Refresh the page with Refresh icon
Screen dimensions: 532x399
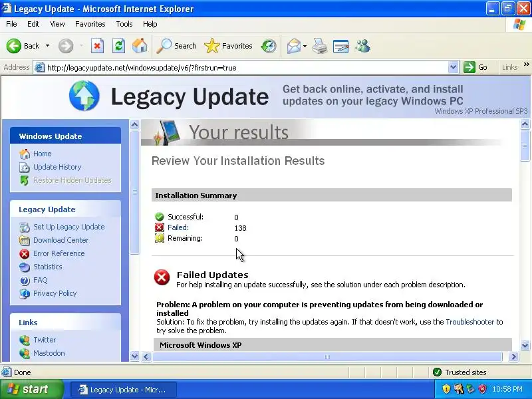point(118,46)
